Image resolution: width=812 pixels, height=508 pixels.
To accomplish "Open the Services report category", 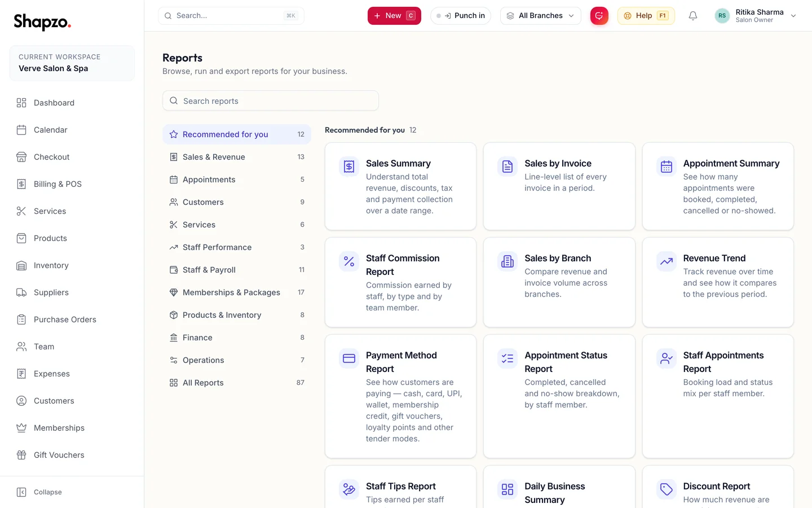I will click(237, 225).
